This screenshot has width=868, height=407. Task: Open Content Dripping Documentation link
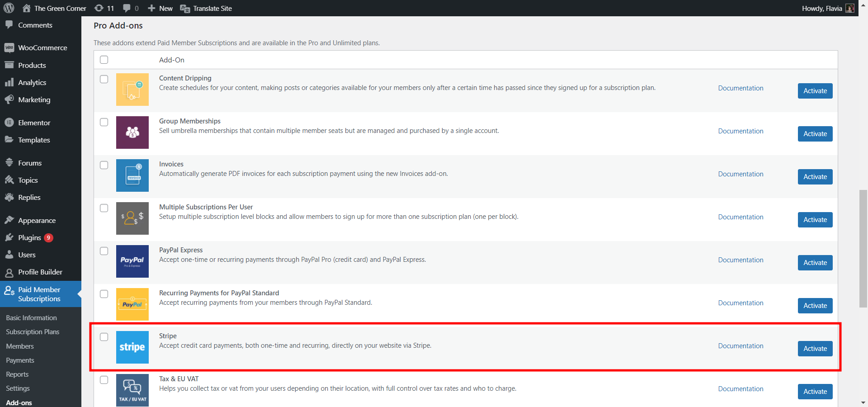click(741, 88)
